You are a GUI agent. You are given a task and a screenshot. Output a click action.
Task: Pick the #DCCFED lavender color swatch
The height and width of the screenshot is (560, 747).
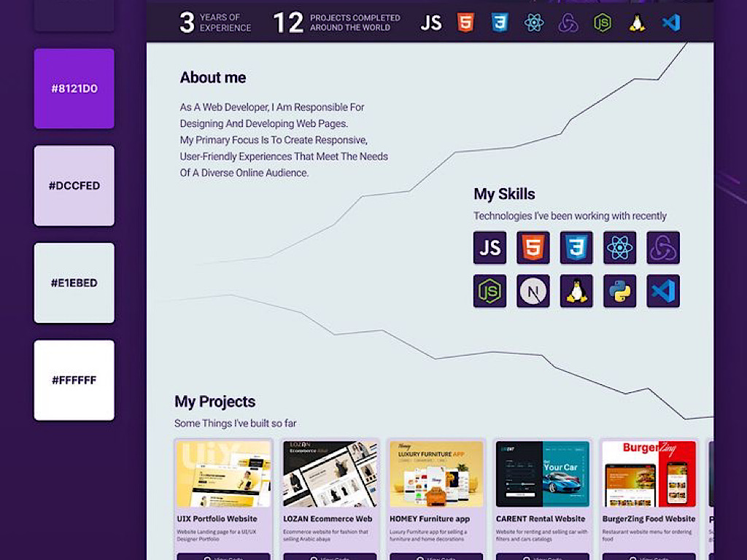click(74, 186)
